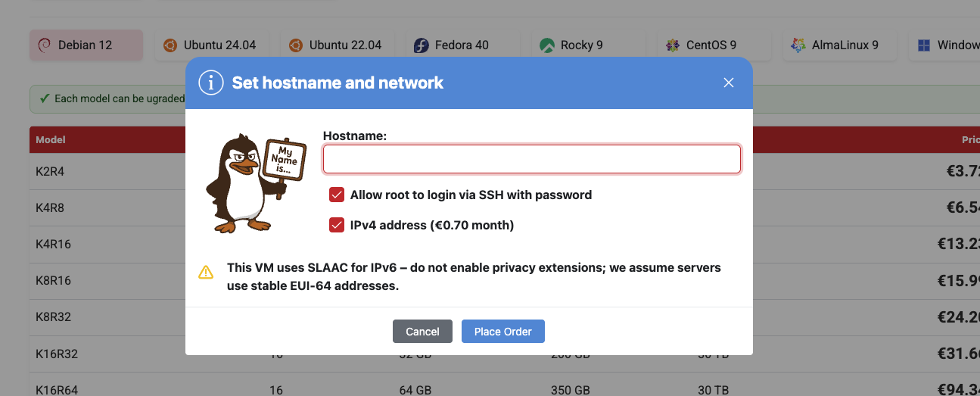Click the Rocky 9 logo icon

coord(547,45)
